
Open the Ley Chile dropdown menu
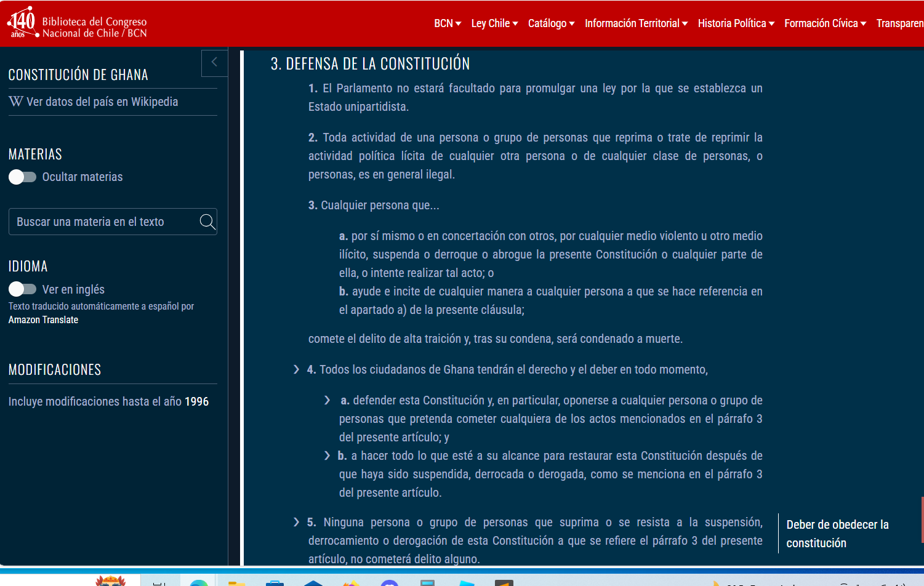[495, 23]
